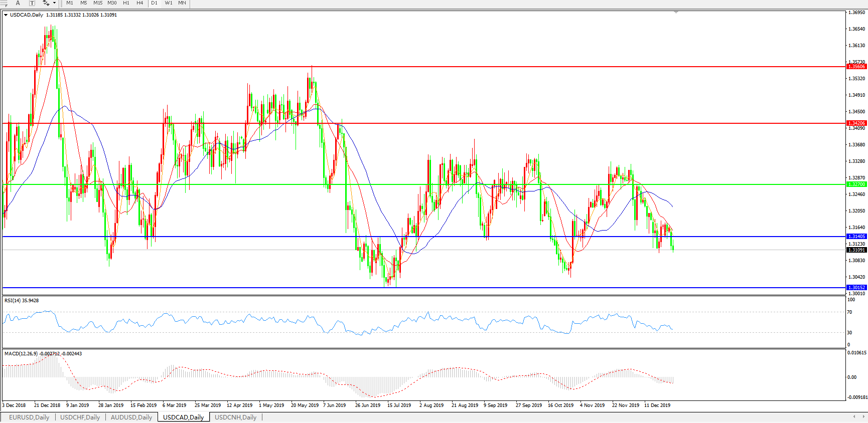Click the Fibonacci tool icon at toolbar start

click(4, 3)
